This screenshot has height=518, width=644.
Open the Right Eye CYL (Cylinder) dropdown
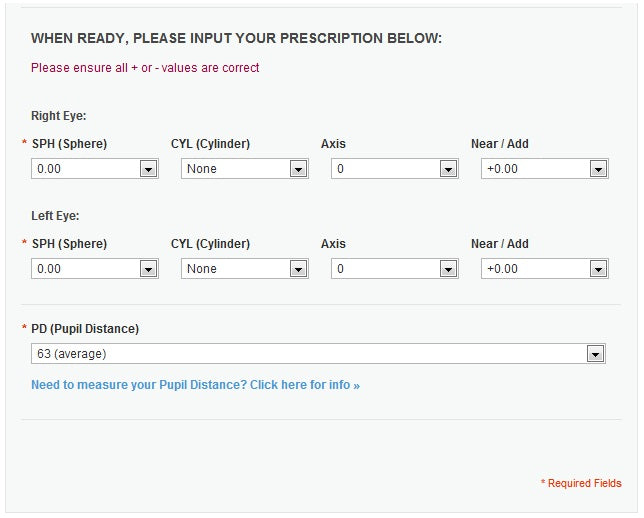(244, 169)
